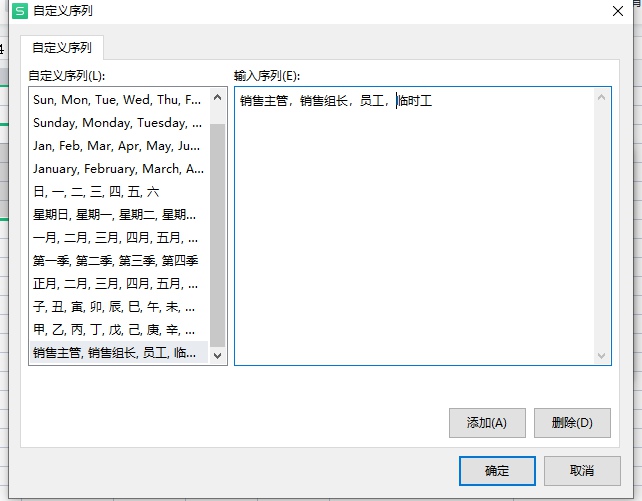Close the 自定义序列 dialog
Viewport: 642px width, 501px height.
pyautogui.click(x=618, y=11)
